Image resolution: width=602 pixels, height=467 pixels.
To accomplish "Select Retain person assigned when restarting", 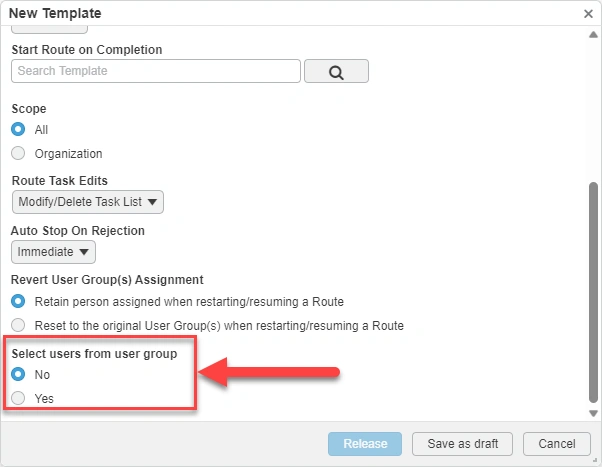I will pos(18,301).
